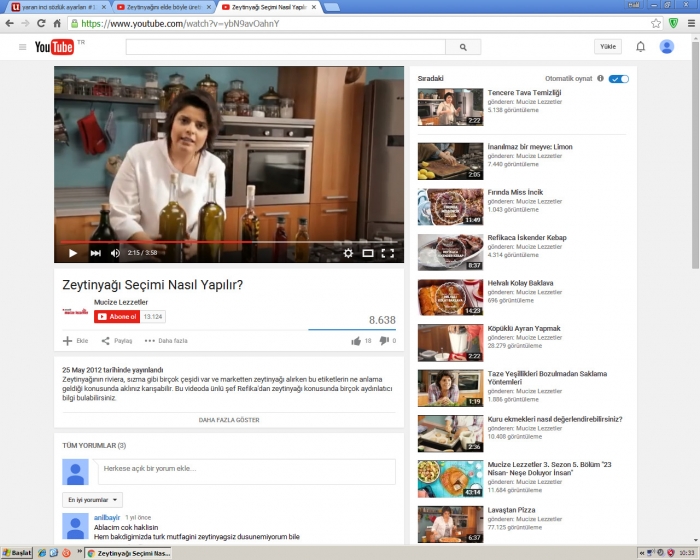700x560 pixels.
Task: Open commenter anilbayir's profile
Action: click(107, 517)
